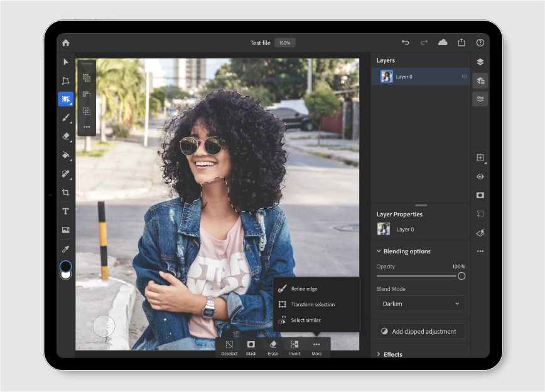
Task: Choose Transform selection from the menu
Action: click(312, 304)
